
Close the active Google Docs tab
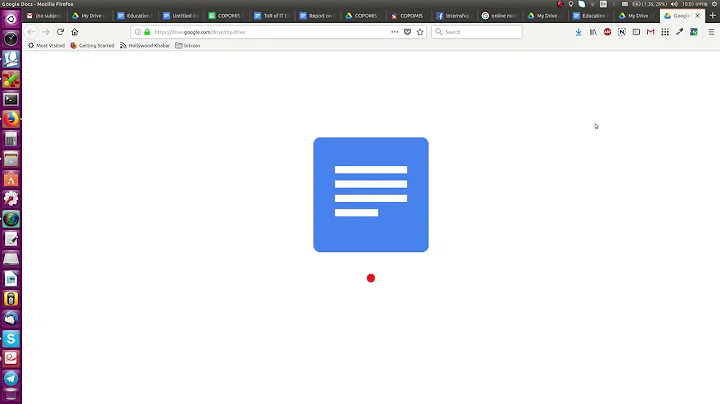(x=698, y=16)
